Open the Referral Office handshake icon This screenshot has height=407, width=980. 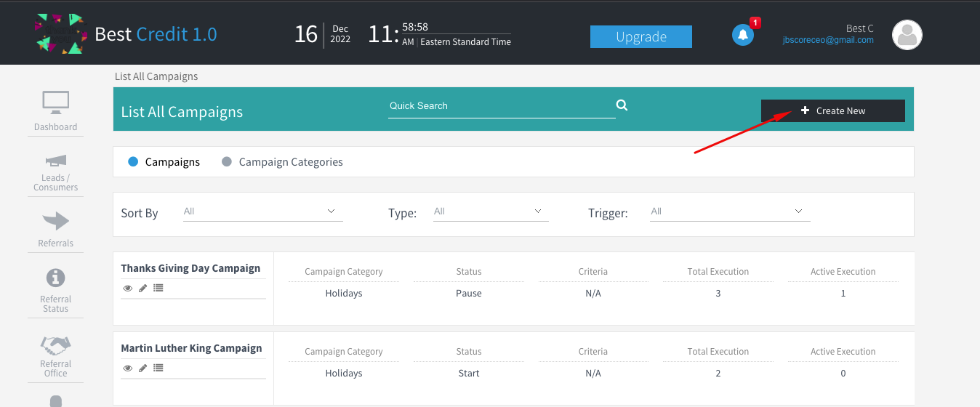click(55, 344)
